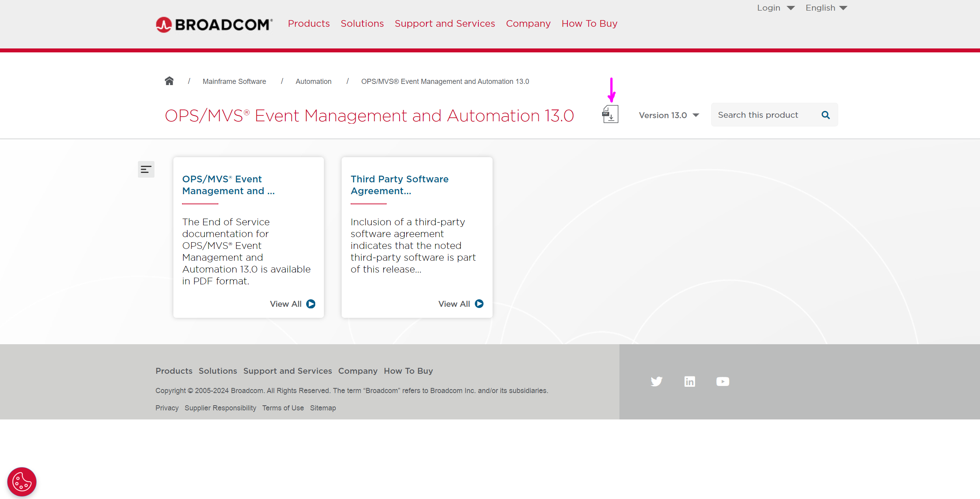The width and height of the screenshot is (980, 499).
Task: Go to Mainframe Software breadcrumb
Action: pyautogui.click(x=234, y=82)
